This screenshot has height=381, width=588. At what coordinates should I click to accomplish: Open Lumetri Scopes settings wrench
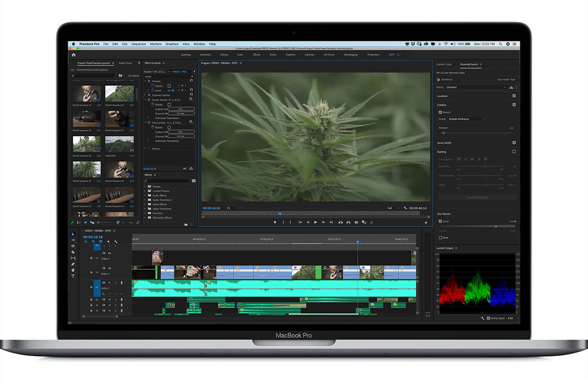pos(483,318)
